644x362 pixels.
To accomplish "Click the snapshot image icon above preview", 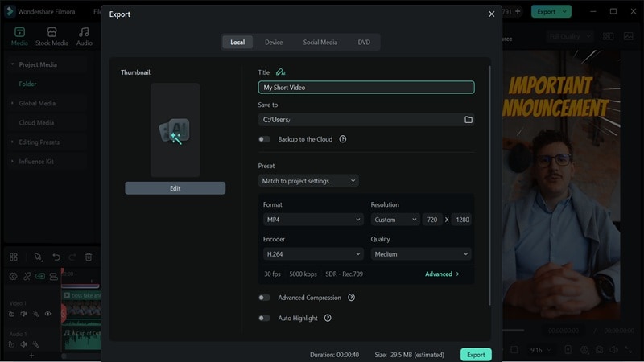I will tap(629, 36).
